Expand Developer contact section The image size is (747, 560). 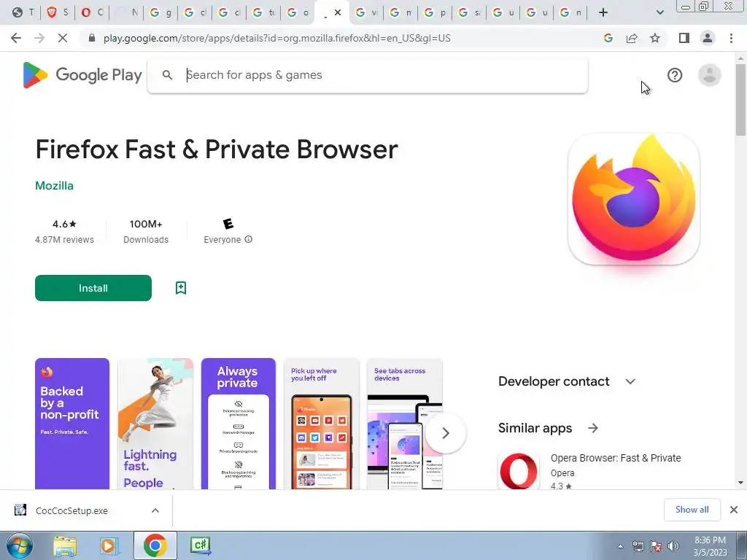(x=630, y=381)
